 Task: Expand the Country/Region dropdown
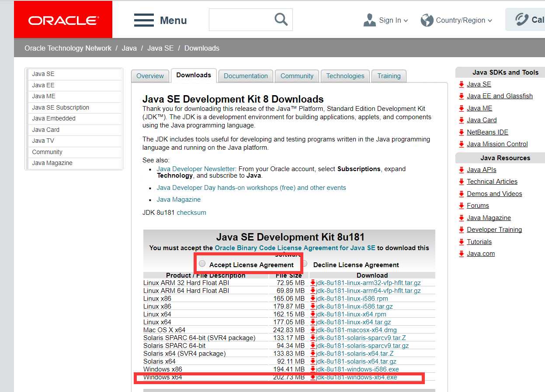tap(490, 21)
